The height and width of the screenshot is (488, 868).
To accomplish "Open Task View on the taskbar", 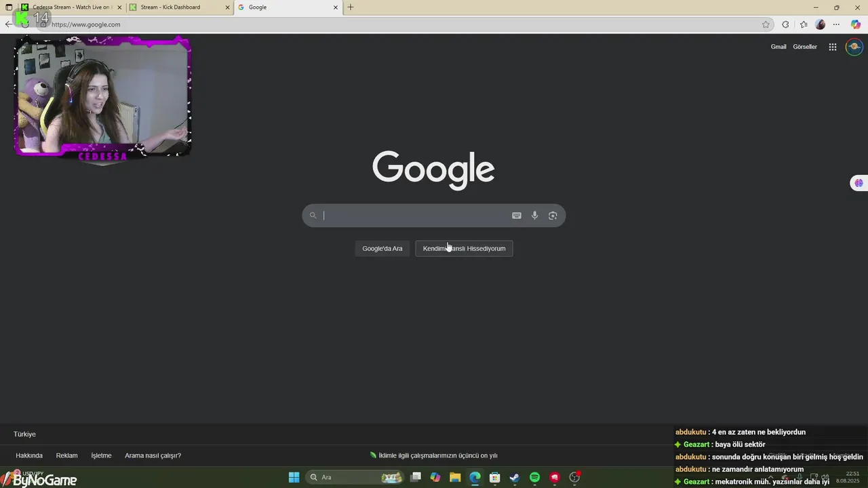I will [x=416, y=477].
